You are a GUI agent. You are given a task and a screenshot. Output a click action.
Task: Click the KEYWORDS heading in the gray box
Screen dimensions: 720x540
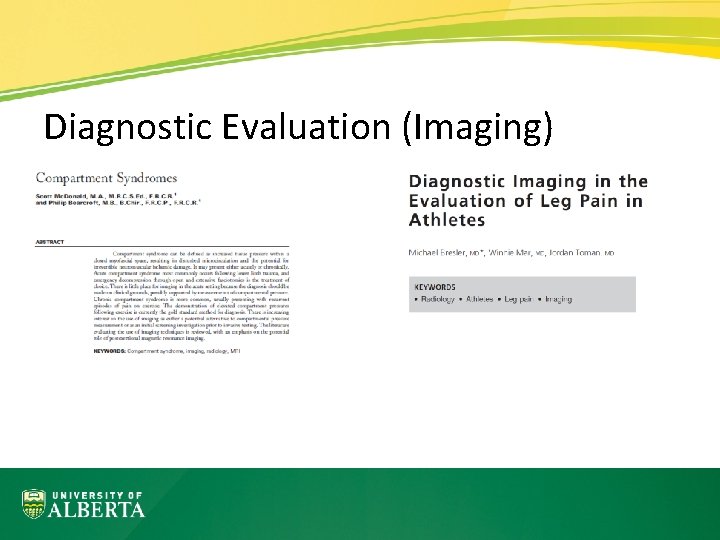[435, 287]
